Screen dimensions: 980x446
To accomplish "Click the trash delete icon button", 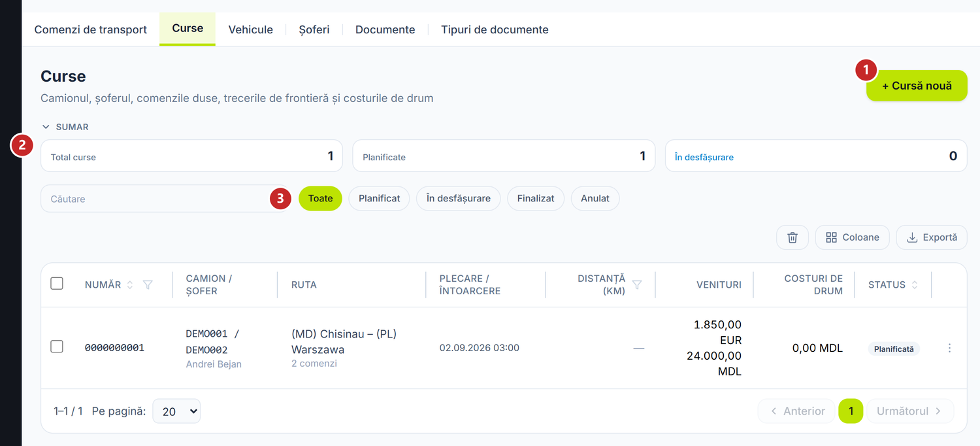I will pos(792,237).
